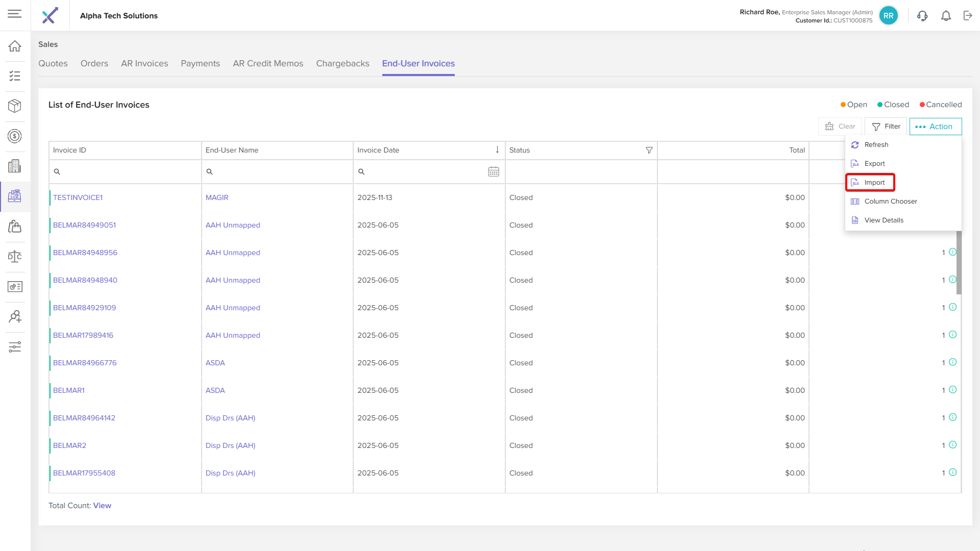
Task: Click the View link for Total Count
Action: (x=102, y=506)
